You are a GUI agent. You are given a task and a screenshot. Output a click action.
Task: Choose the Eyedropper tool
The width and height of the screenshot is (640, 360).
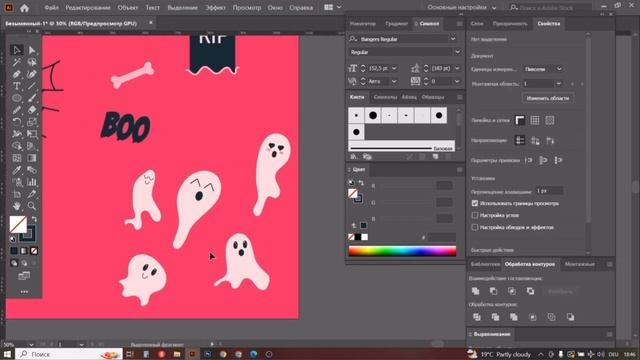click(17, 170)
